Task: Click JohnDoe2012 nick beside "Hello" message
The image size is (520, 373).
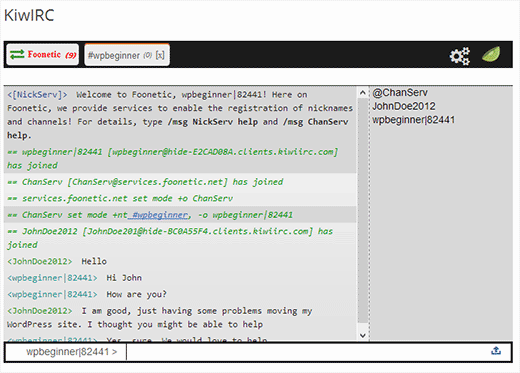Action: (x=40, y=261)
